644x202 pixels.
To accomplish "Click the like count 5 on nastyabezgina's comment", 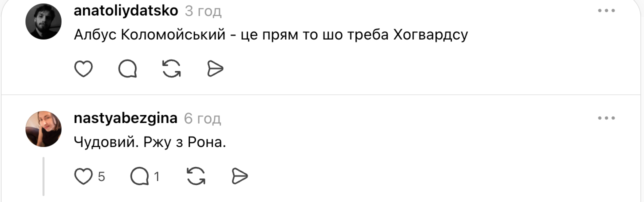I will (x=101, y=176).
